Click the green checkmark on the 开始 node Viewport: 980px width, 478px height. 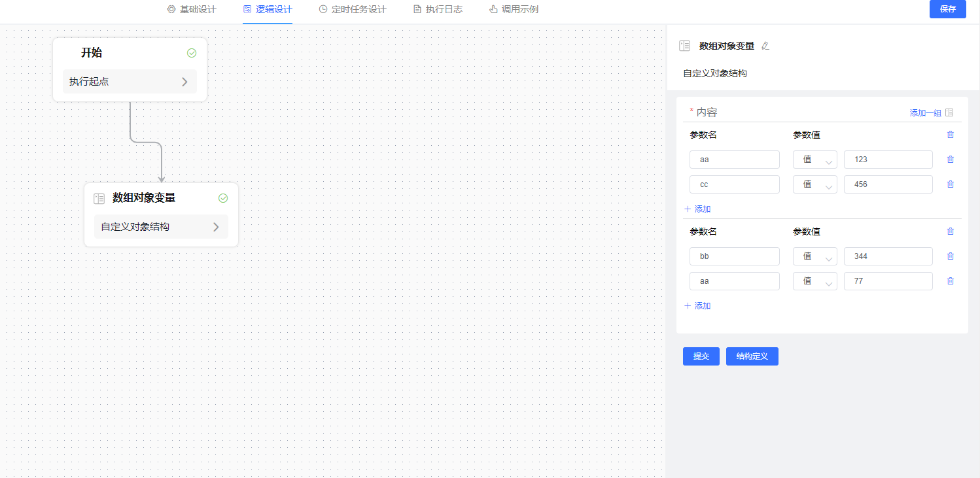(x=192, y=53)
